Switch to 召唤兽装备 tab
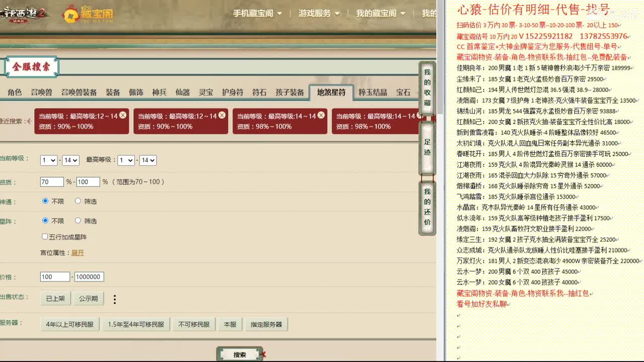This screenshot has width=644, height=362. tap(79, 92)
